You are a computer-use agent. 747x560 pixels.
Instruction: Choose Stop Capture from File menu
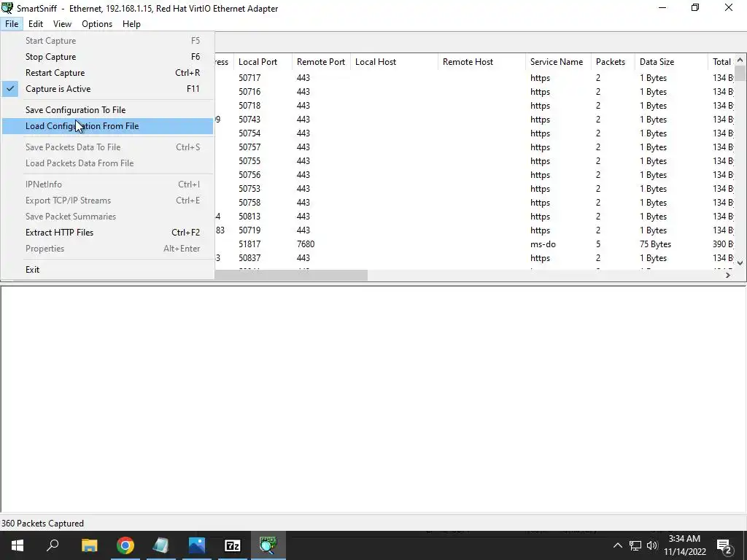(108, 57)
